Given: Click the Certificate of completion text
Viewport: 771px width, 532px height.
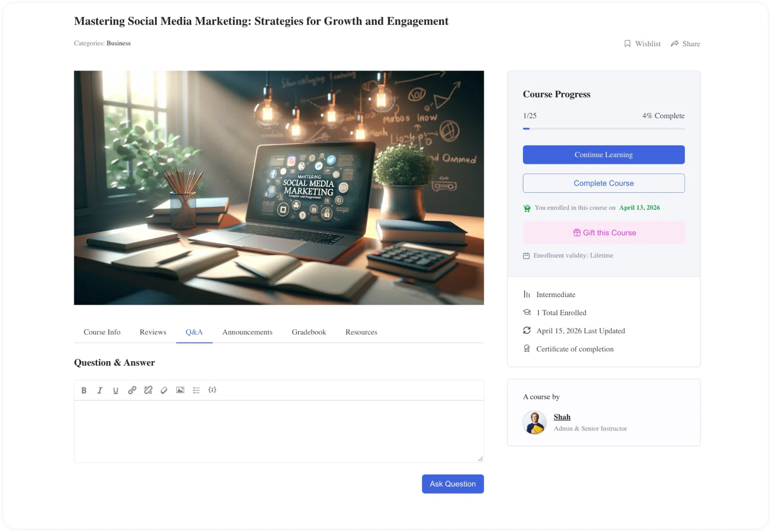Looking at the screenshot, I should 575,349.
